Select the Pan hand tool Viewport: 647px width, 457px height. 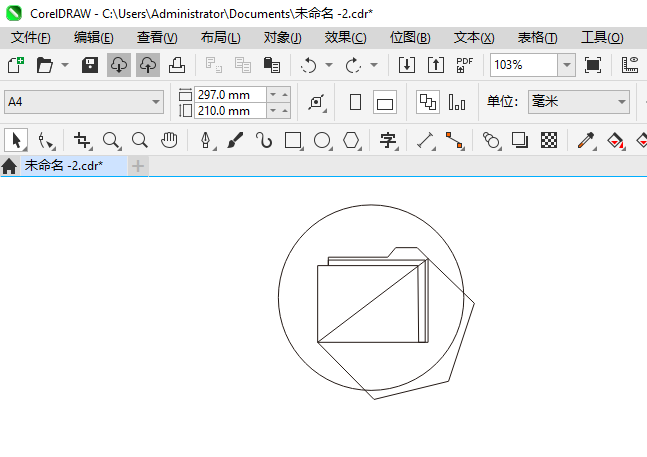coord(169,141)
